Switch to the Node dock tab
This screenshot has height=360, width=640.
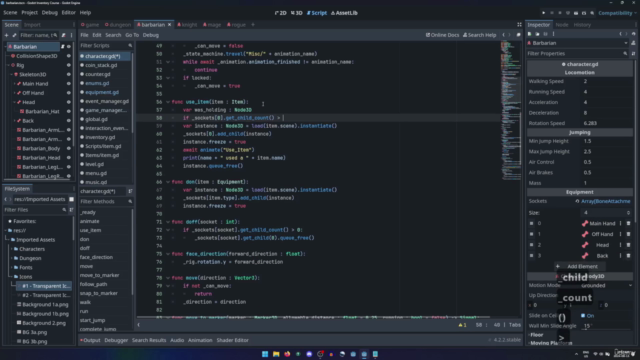[562, 25]
